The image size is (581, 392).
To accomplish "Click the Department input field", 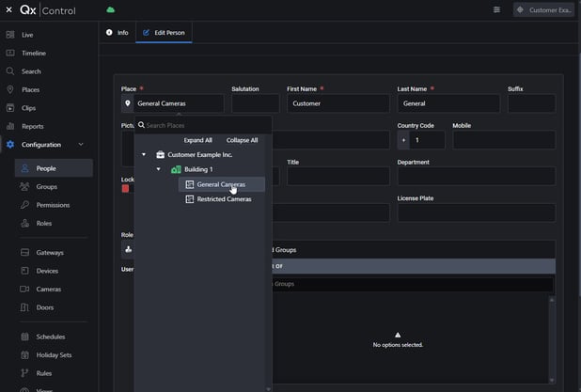I will (477, 177).
